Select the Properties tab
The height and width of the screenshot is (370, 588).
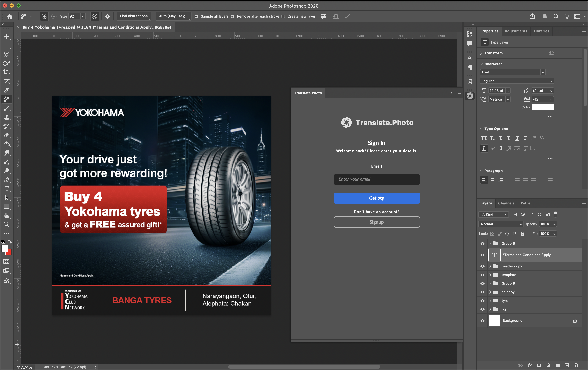[x=489, y=31]
